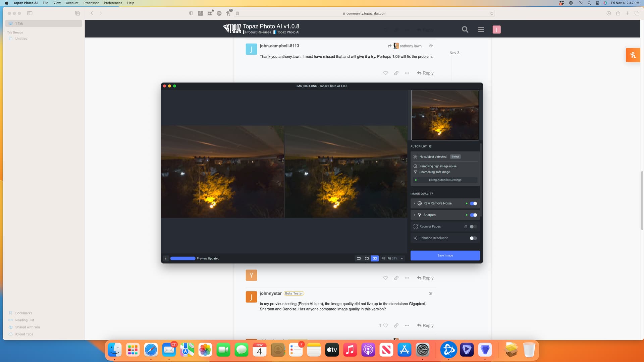Screen dimensions: 644x362
Task: Disable Raw Remove Noise toggle
Action: 473,203
